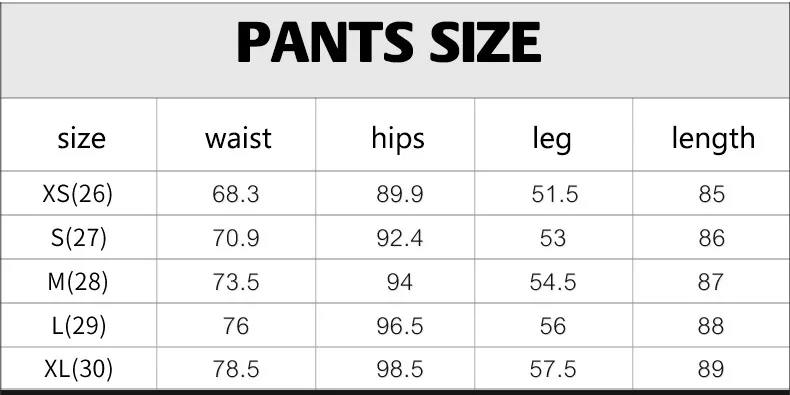Click the 68.3 waist value
The height and width of the screenshot is (395, 790).
[236, 194]
